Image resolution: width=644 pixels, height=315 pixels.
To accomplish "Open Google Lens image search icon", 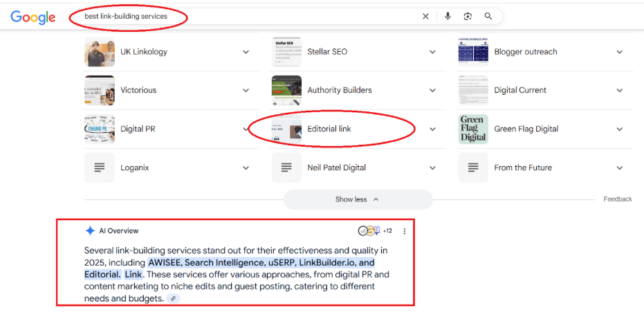I will [468, 17].
